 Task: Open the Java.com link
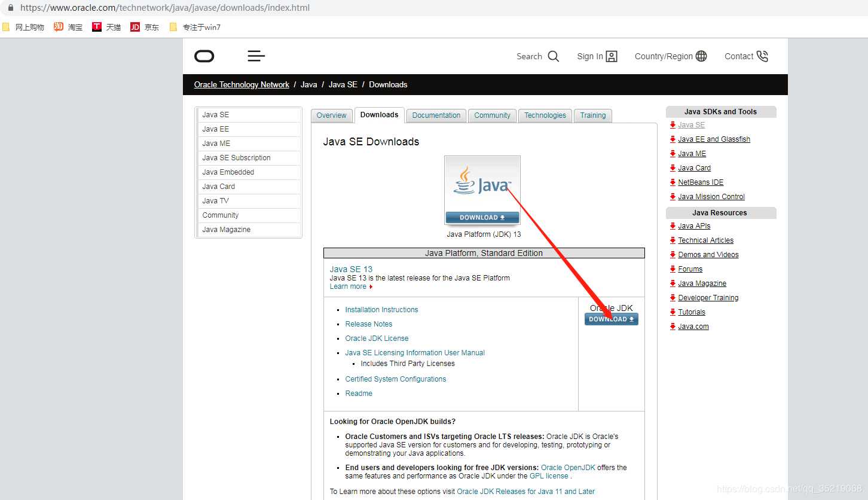pyautogui.click(x=693, y=327)
